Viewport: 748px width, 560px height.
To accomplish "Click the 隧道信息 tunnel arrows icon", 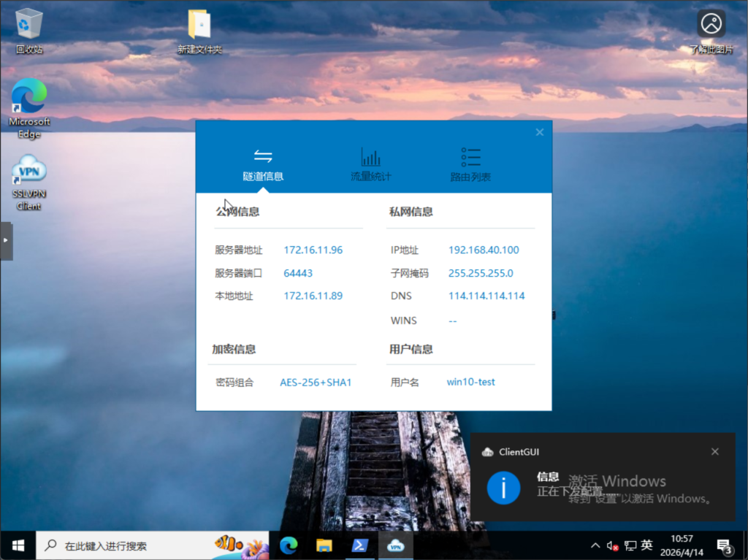I will click(263, 156).
